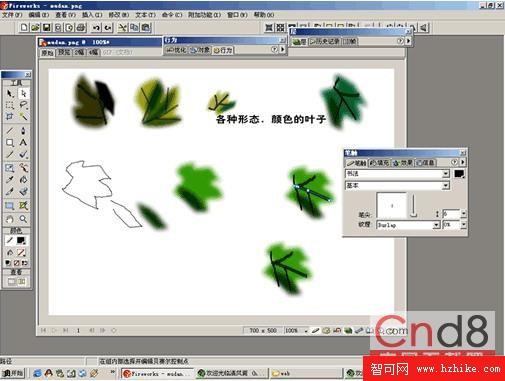This screenshot has height=381, width=505.
Task: Click the Fireworks taskbar button
Action: tap(157, 373)
